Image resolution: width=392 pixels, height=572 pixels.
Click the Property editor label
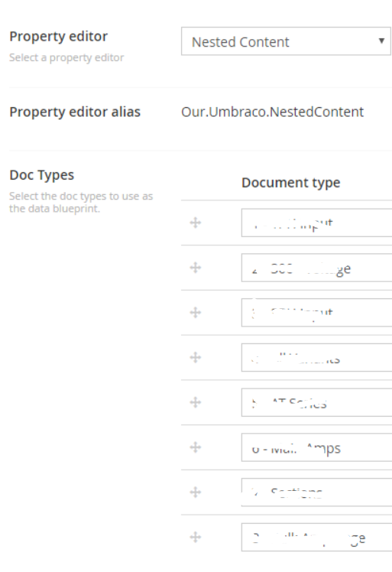pos(58,37)
